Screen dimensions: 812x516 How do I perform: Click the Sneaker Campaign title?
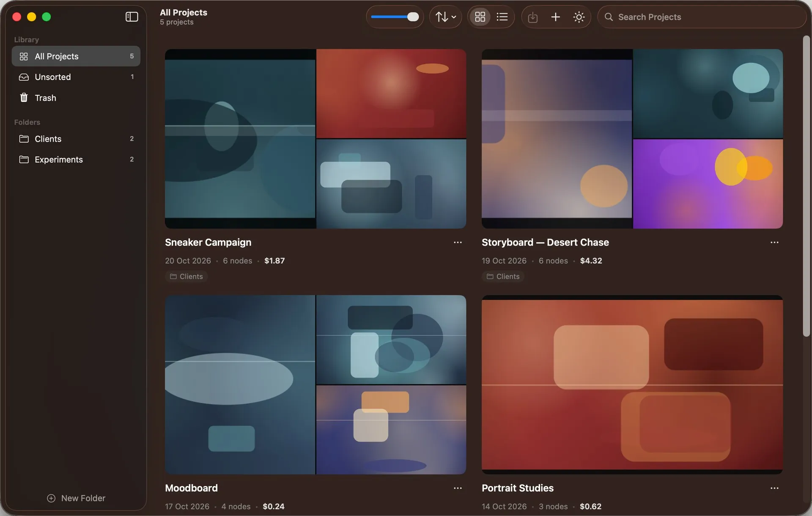(208, 243)
